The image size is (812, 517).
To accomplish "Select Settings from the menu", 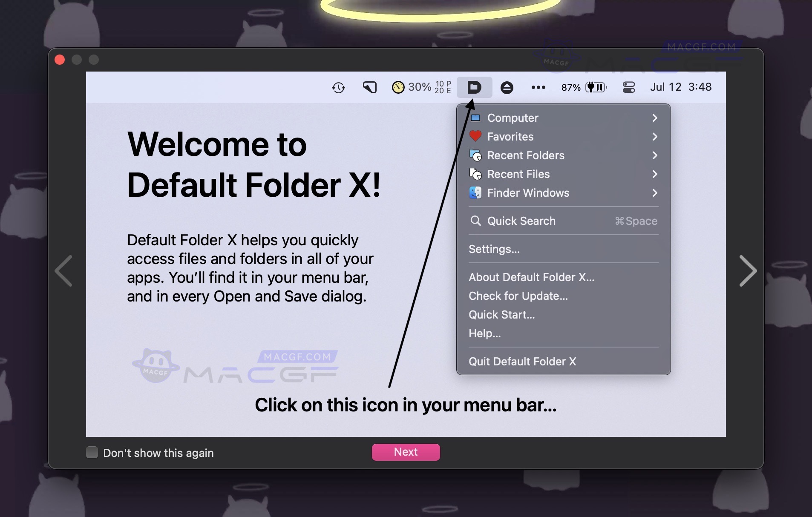I will pyautogui.click(x=494, y=249).
